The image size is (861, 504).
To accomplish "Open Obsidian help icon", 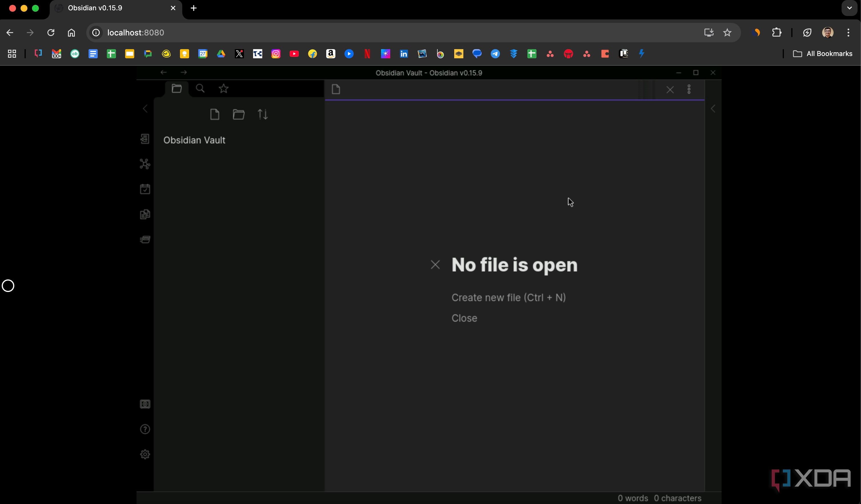I will click(x=145, y=429).
